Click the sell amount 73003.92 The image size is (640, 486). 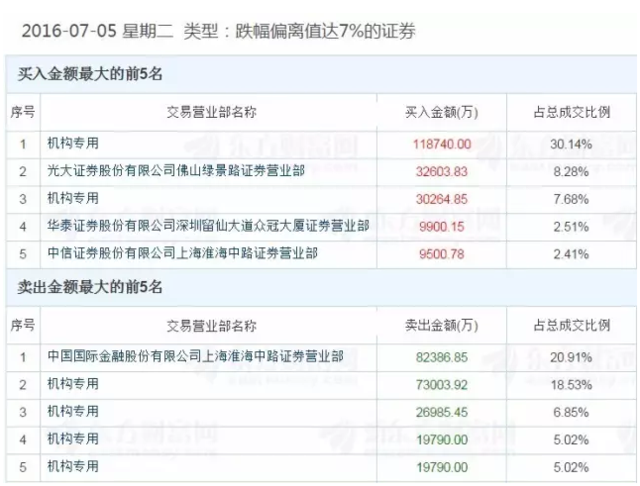442,385
